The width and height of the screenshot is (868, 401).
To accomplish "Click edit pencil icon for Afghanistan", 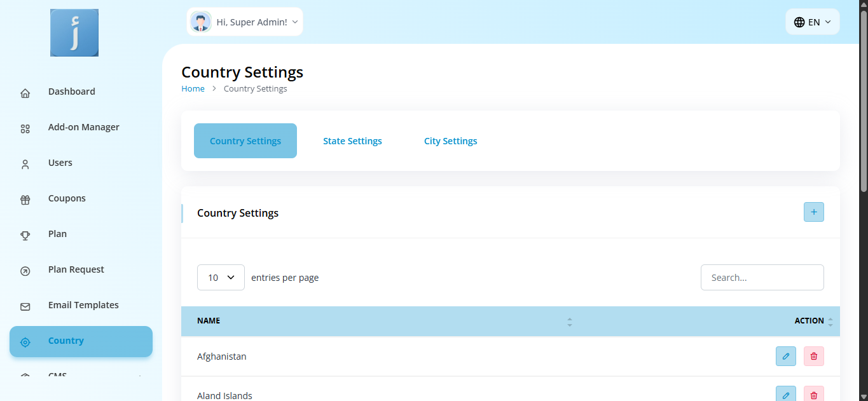I will 785,357.
